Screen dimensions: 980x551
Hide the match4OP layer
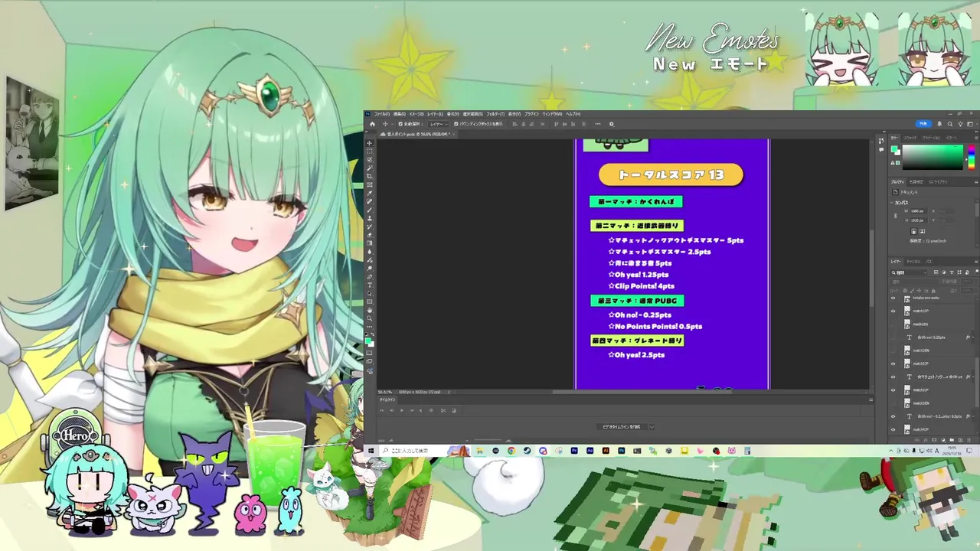pos(893,429)
